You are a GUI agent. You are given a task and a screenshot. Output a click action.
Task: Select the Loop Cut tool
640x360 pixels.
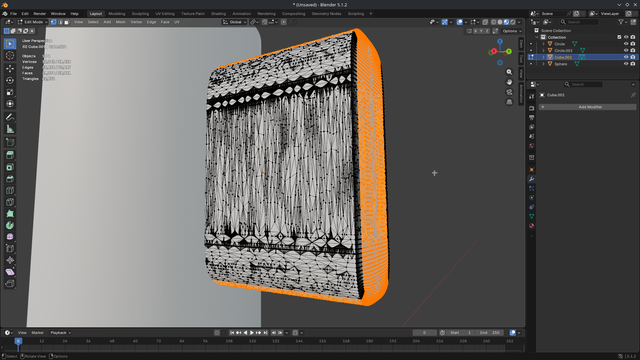point(10,190)
